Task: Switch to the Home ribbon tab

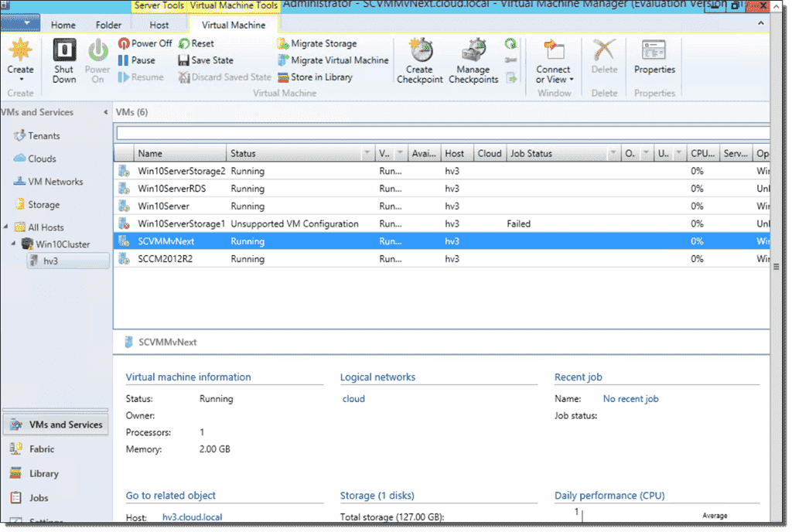Action: 63,25
